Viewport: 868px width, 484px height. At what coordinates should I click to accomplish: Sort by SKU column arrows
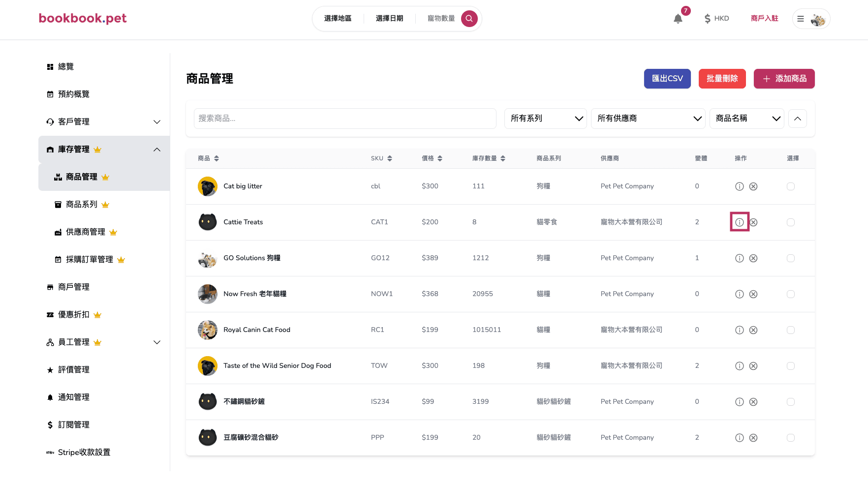click(x=390, y=158)
